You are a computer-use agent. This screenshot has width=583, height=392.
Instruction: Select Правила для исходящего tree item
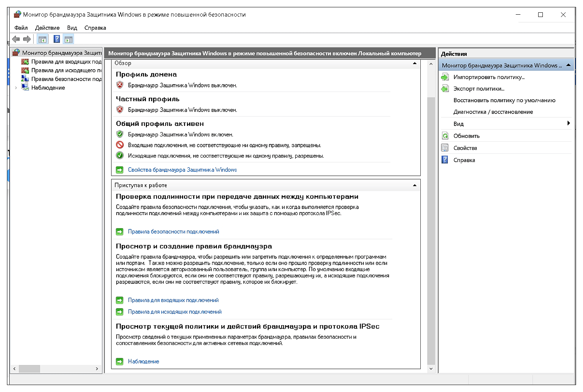66,70
